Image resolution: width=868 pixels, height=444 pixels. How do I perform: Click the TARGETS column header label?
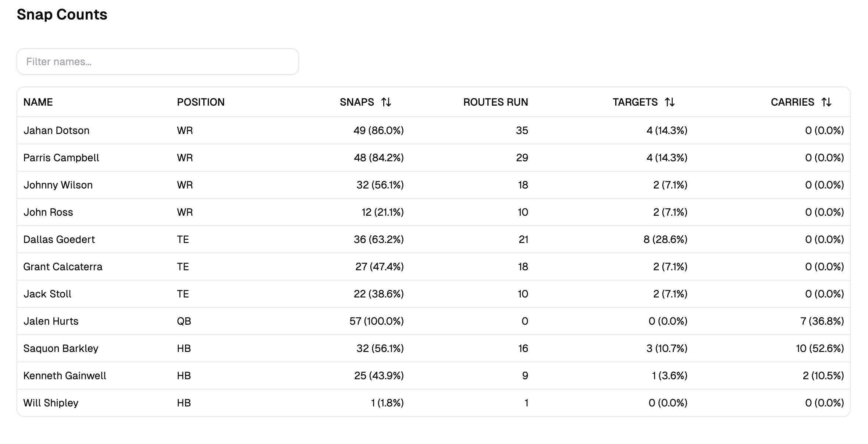point(635,102)
